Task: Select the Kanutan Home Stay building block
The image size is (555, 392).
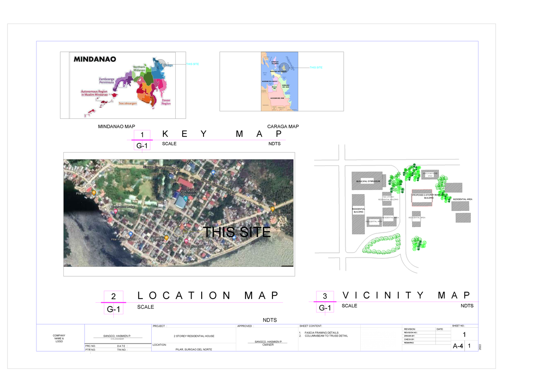Action: click(430, 174)
